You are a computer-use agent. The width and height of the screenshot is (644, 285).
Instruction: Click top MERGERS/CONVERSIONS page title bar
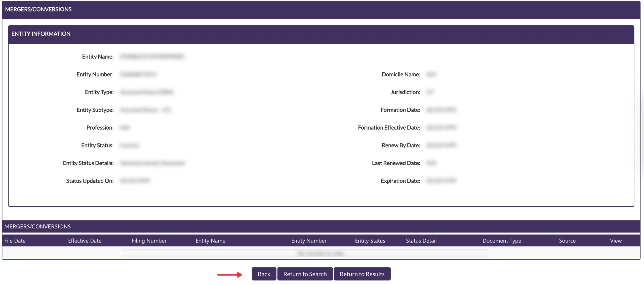pos(38,10)
